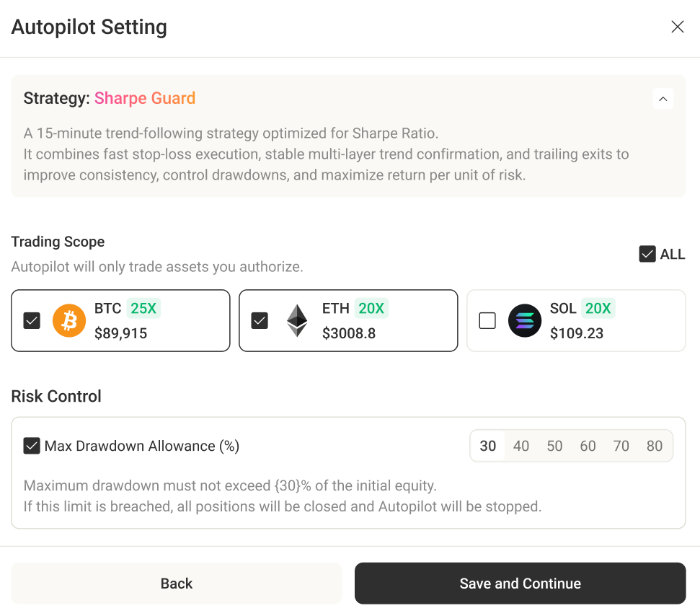The height and width of the screenshot is (616, 700).
Task: Select 40 percent drawdown option
Action: (x=521, y=446)
